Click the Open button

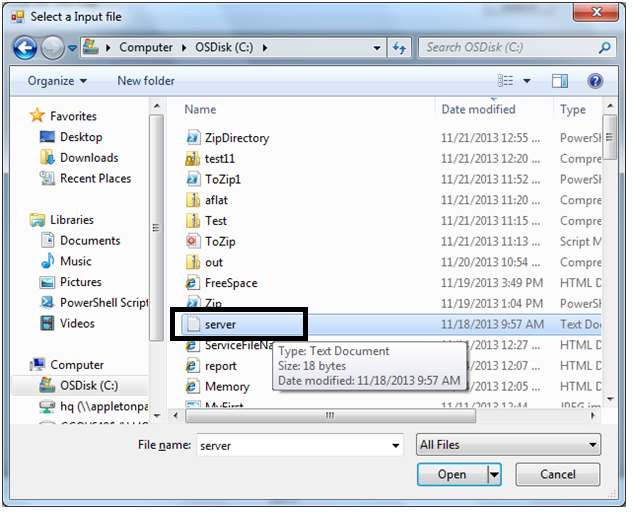[452, 475]
